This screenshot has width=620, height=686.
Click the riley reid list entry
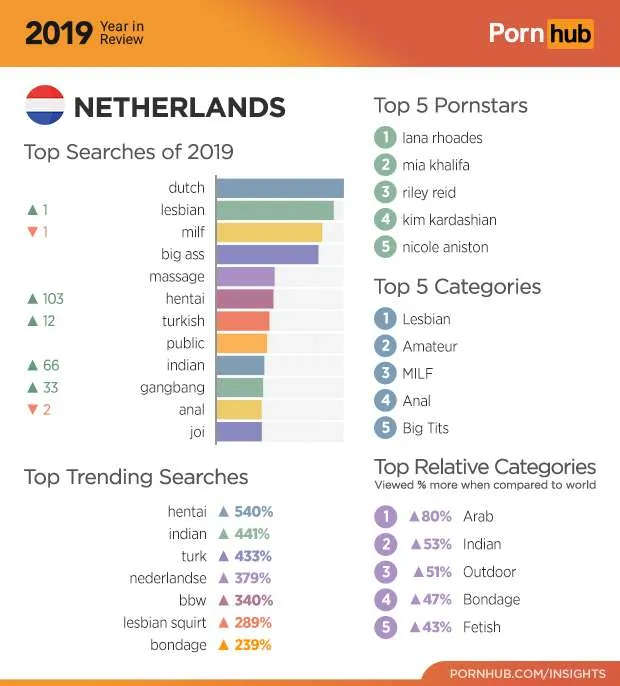(429, 192)
